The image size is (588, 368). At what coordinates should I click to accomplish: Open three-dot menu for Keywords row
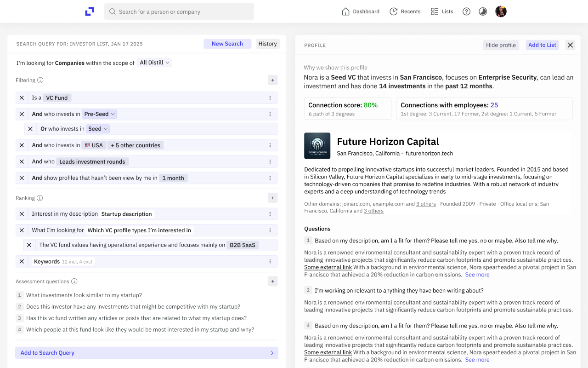click(x=270, y=261)
